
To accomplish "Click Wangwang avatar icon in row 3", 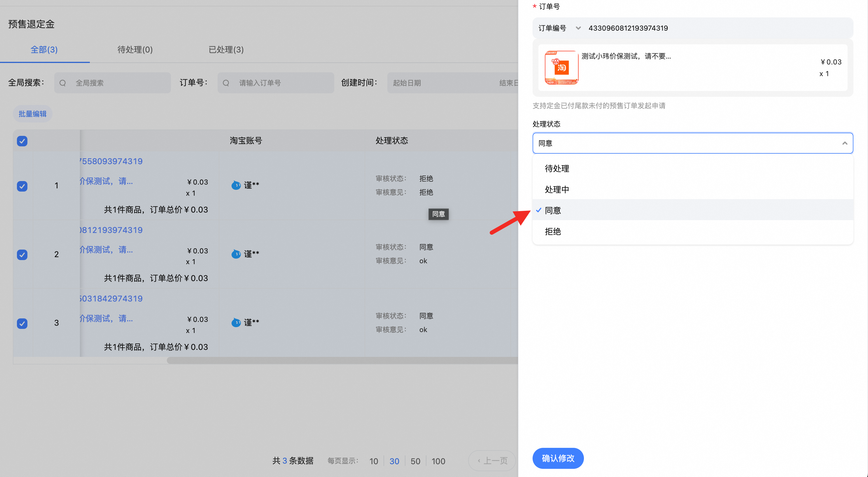I will pyautogui.click(x=236, y=323).
